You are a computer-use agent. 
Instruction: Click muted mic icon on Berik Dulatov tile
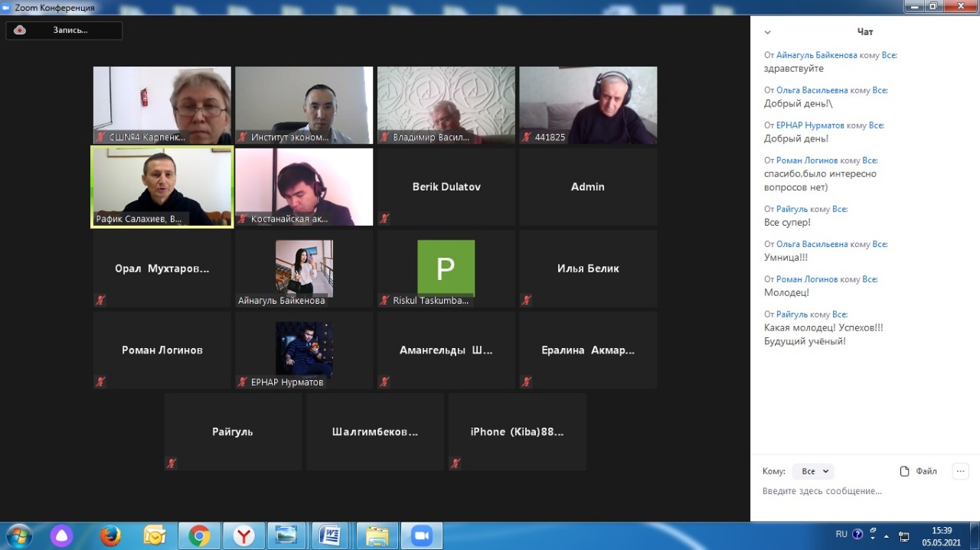[x=384, y=219]
